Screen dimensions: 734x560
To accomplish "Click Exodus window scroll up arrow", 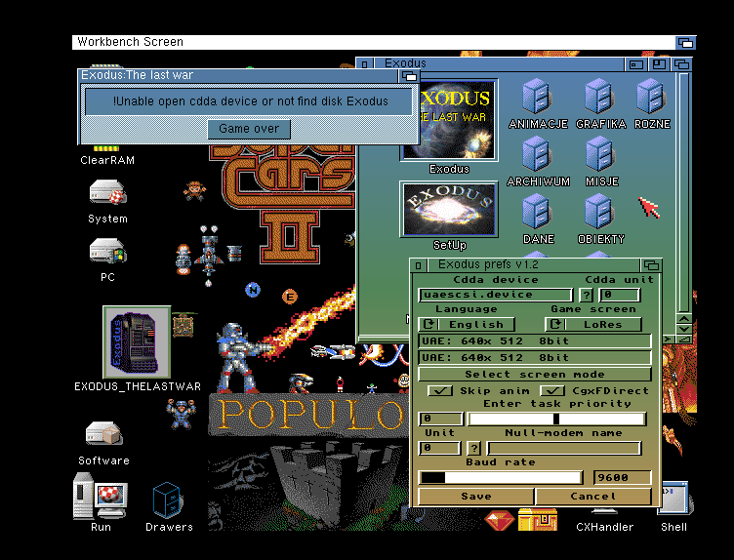I will click(684, 319).
